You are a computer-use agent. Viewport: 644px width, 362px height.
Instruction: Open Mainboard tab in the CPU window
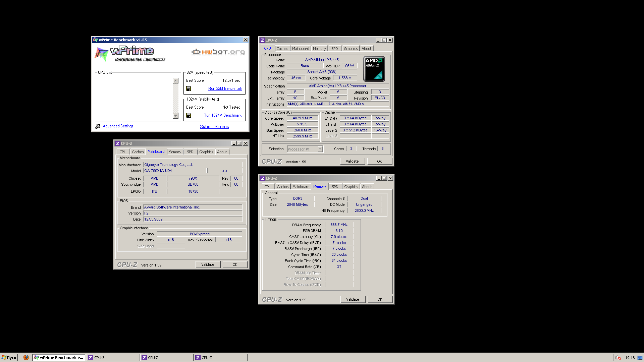(x=301, y=49)
